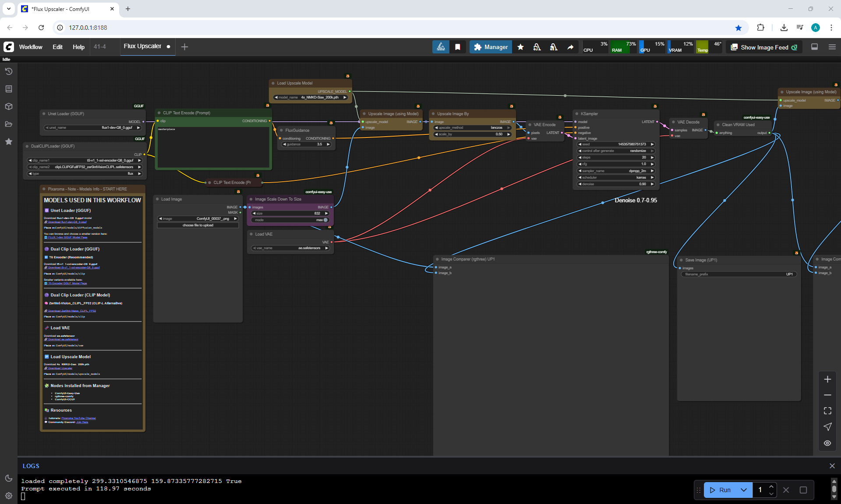Image resolution: width=841 pixels, height=504 pixels.
Task: Click the Manager button
Action: click(491, 47)
